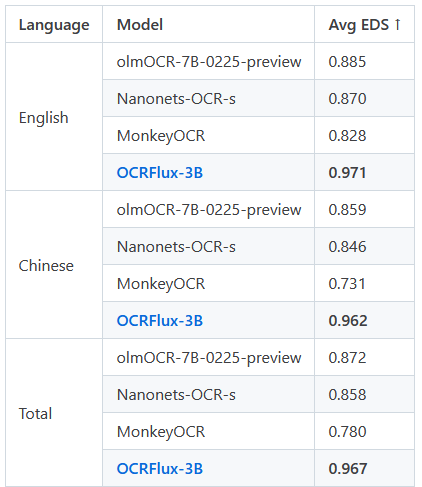This screenshot has width=422, height=487.
Task: Select English olmOCR-7B-0225-preview model cell
Action: click(208, 61)
